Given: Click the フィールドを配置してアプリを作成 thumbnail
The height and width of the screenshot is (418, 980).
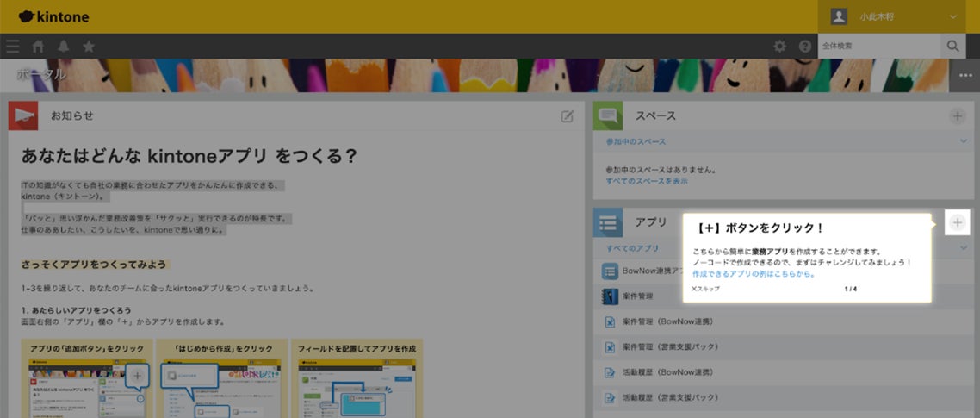Looking at the screenshot, I should (357, 380).
